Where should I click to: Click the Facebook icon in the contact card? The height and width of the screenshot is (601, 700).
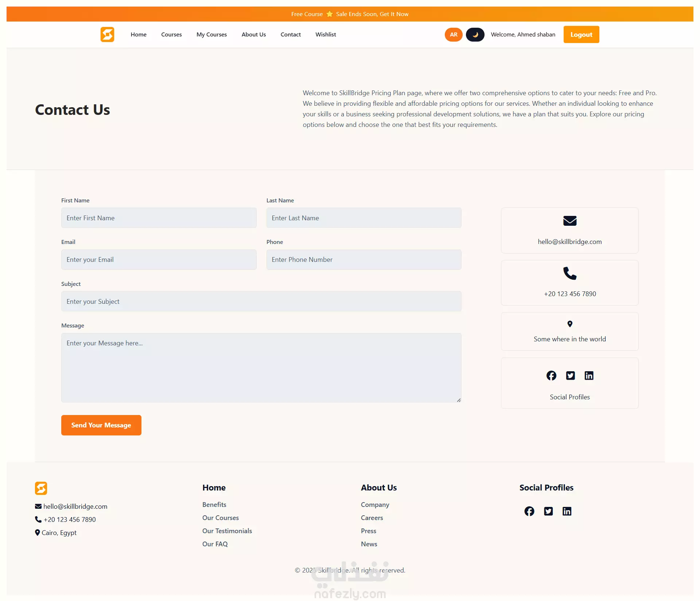coord(551,376)
